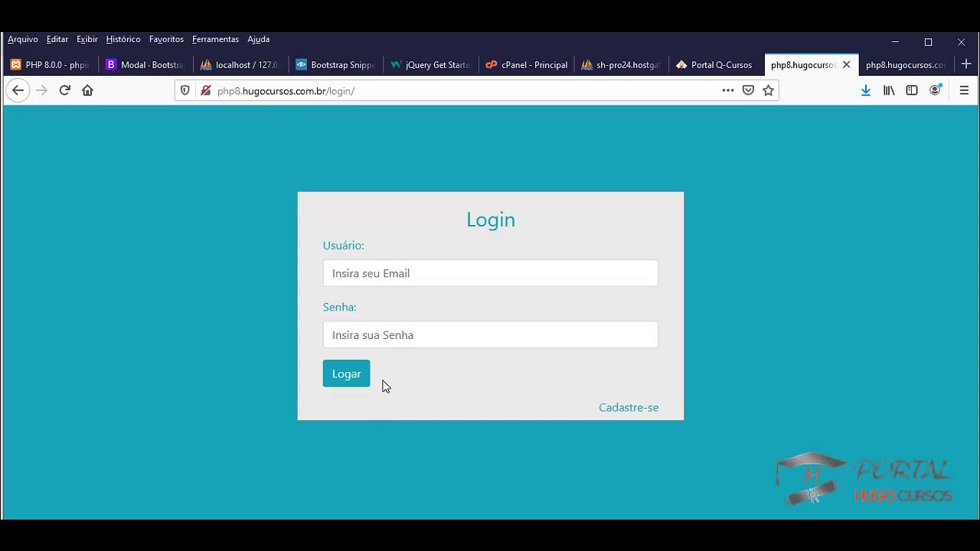Open the Arquivo menu

23,39
